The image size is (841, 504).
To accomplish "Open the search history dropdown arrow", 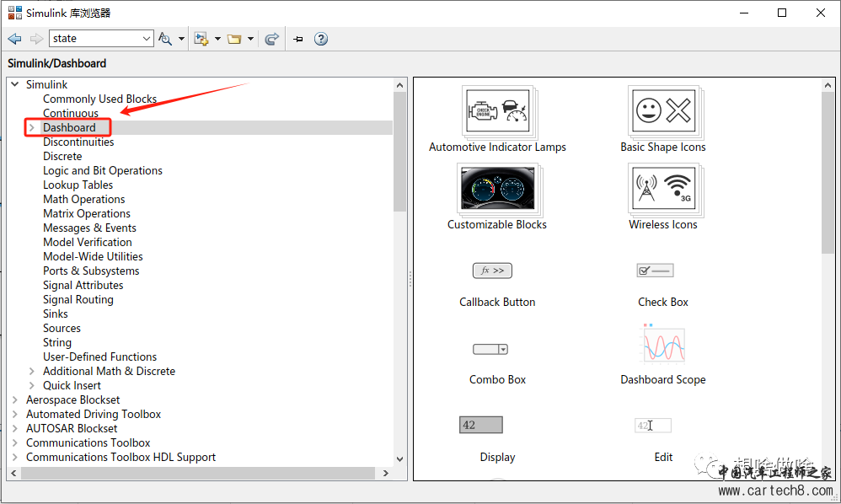I will [147, 39].
